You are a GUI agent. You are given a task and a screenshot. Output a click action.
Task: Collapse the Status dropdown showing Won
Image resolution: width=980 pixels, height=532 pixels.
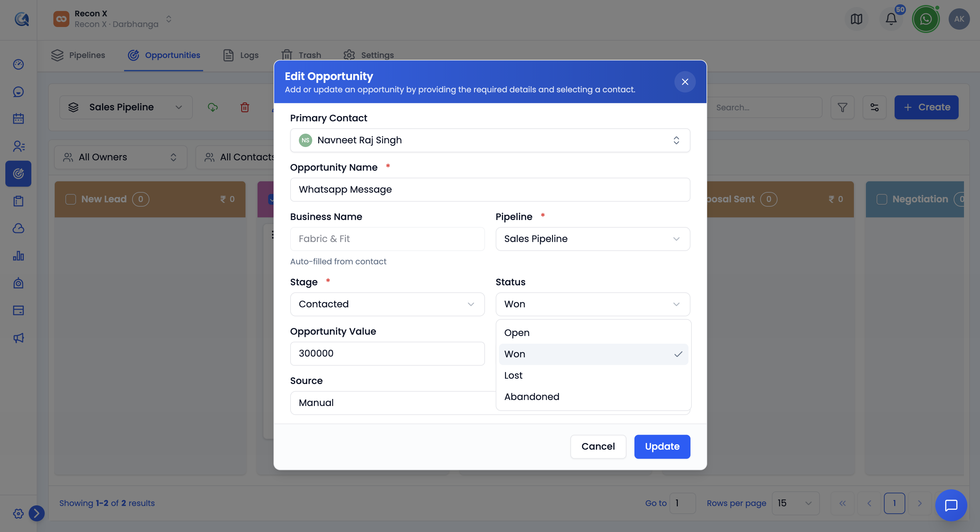click(x=593, y=304)
